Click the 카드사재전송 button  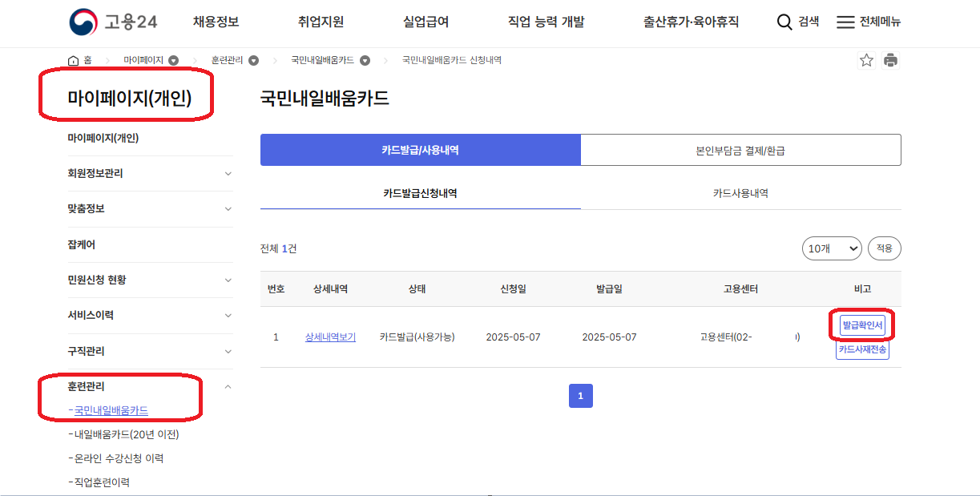point(862,348)
